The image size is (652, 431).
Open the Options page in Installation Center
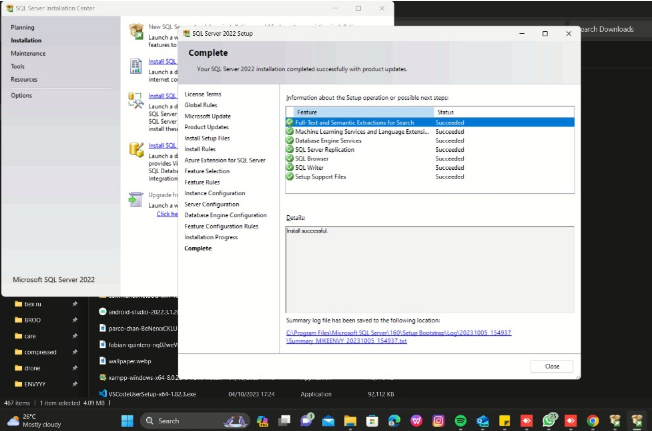pos(21,95)
